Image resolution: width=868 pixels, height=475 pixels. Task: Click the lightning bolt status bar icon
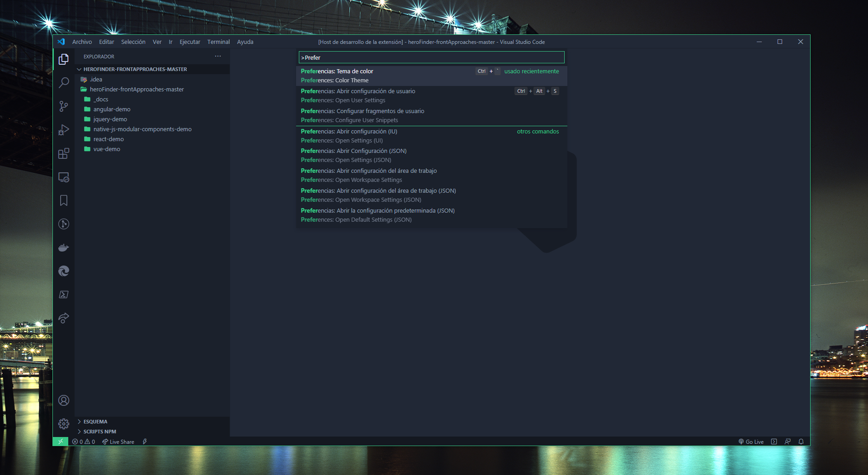(145, 442)
